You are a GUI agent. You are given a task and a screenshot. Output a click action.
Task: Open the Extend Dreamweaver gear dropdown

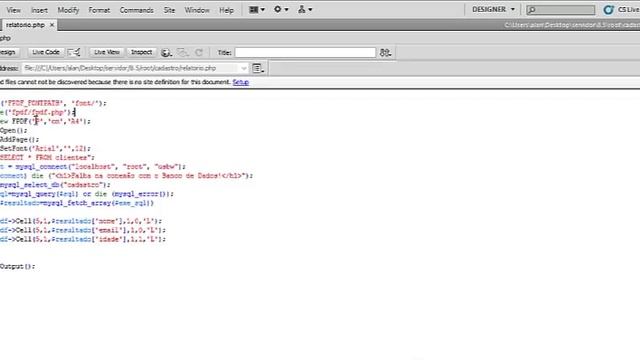(x=281, y=9)
